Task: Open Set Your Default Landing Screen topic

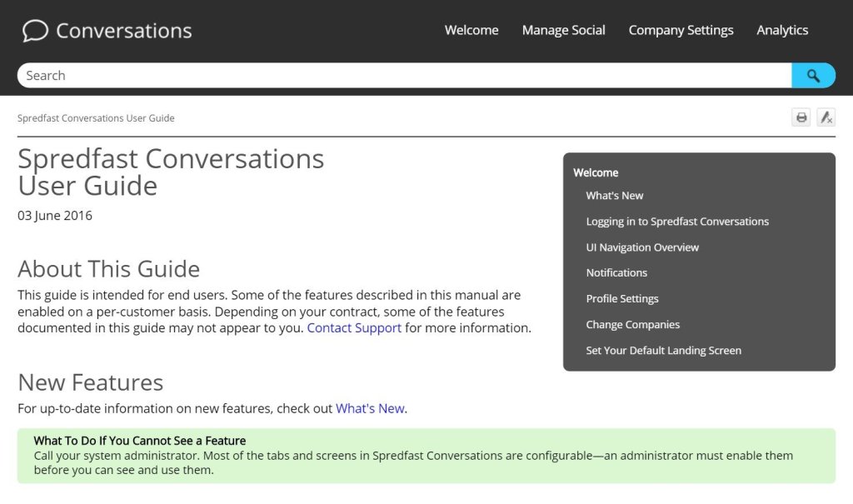Action: point(663,351)
